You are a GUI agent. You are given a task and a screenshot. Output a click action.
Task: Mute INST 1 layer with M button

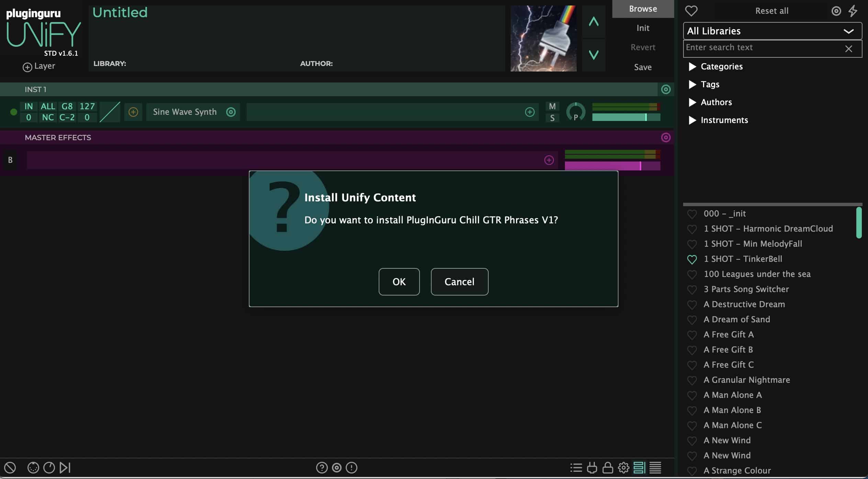tap(552, 107)
